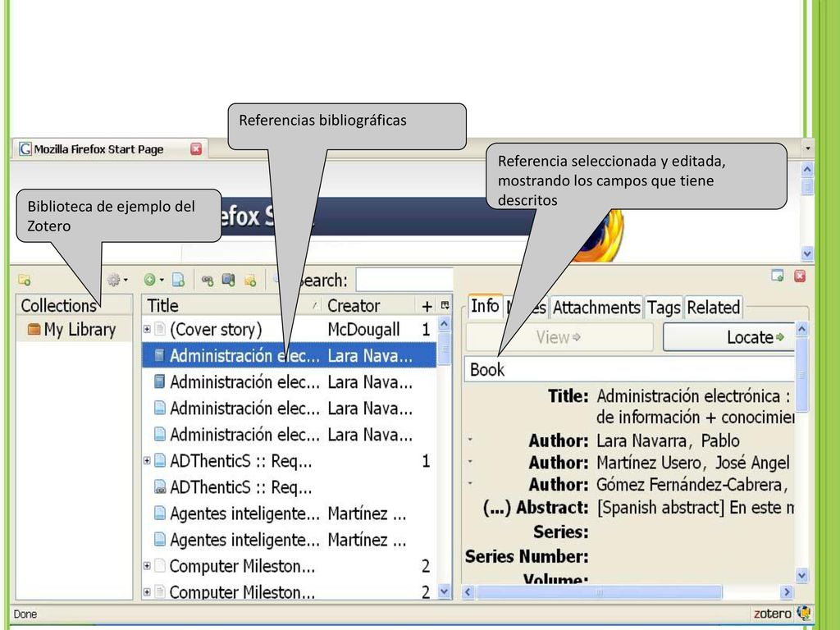840x630 pixels.
Task: Click the Locate button
Action: tap(729, 337)
